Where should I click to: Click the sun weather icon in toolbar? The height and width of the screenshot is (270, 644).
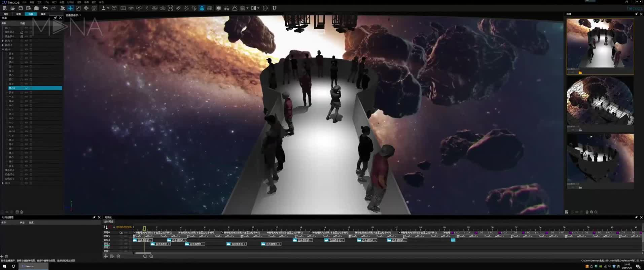click(x=235, y=8)
